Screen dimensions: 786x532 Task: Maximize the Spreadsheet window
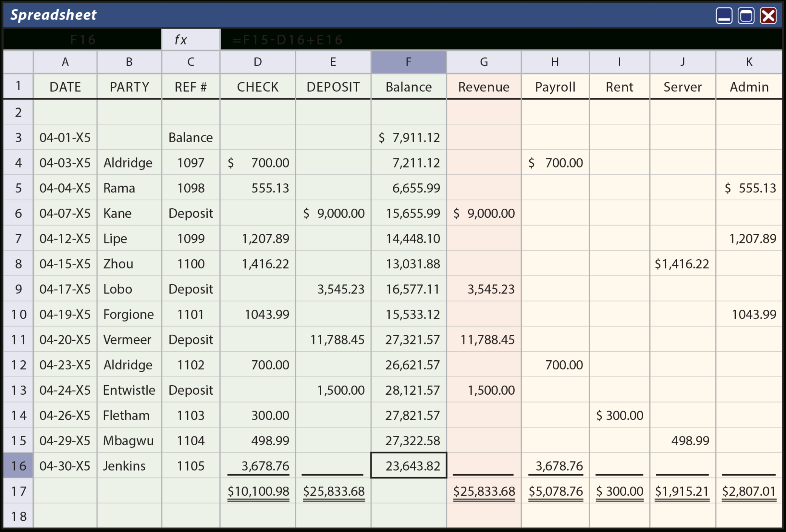[x=746, y=16]
